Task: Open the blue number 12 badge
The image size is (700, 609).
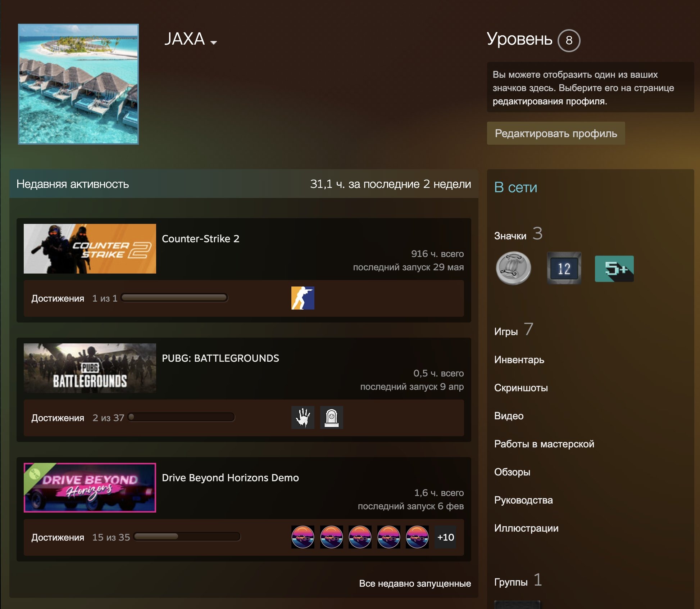Action: pyautogui.click(x=564, y=269)
